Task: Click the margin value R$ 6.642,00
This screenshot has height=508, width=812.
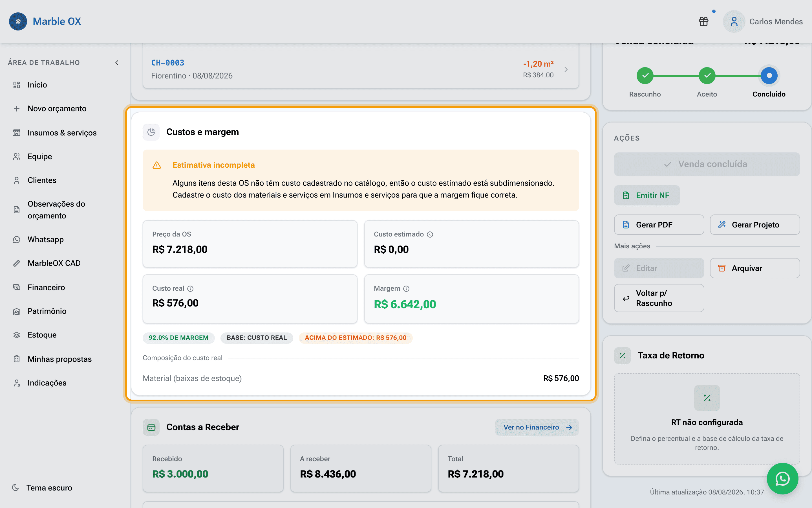Action: [x=405, y=305]
